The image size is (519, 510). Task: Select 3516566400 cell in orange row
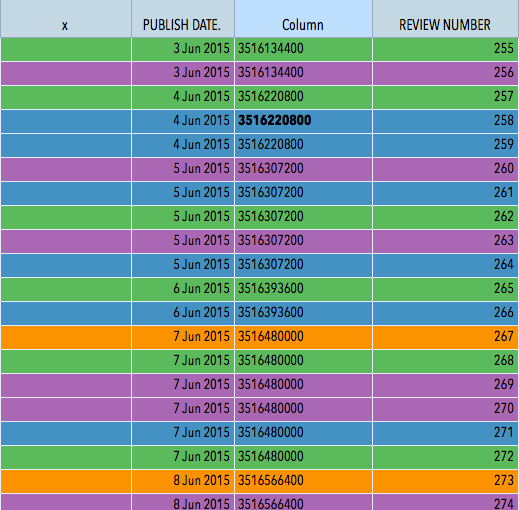(303, 481)
